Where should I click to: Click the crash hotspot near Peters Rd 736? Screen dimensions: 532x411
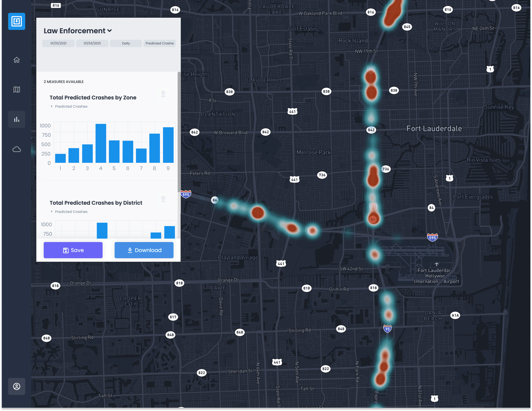373,176
